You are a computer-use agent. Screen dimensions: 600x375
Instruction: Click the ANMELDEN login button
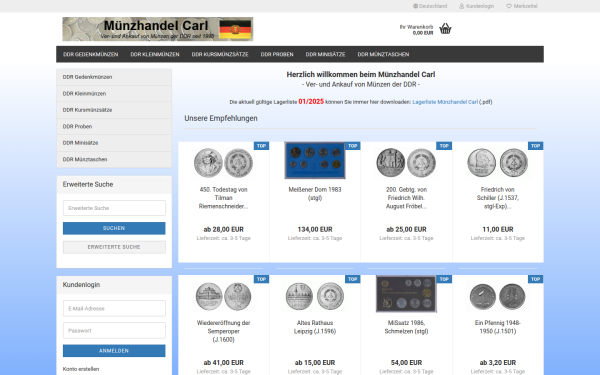click(114, 351)
